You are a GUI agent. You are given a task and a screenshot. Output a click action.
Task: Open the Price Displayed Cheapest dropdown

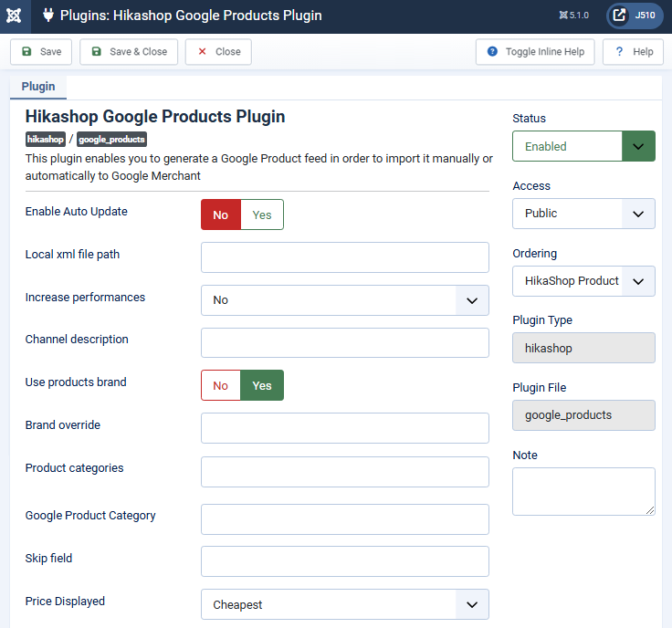(345, 604)
